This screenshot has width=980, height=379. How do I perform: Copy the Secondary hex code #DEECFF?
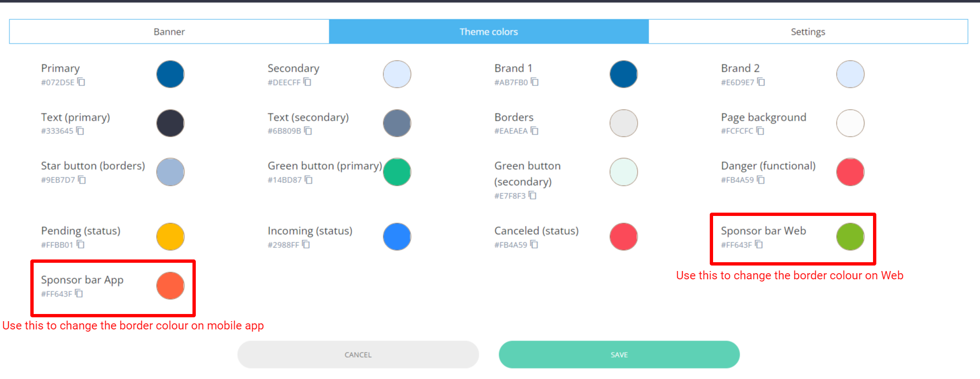click(x=307, y=82)
